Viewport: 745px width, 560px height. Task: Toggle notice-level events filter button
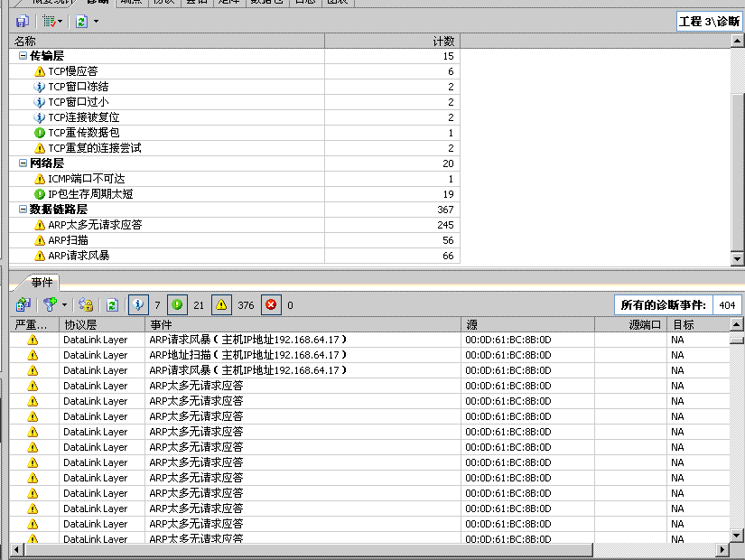click(x=177, y=304)
